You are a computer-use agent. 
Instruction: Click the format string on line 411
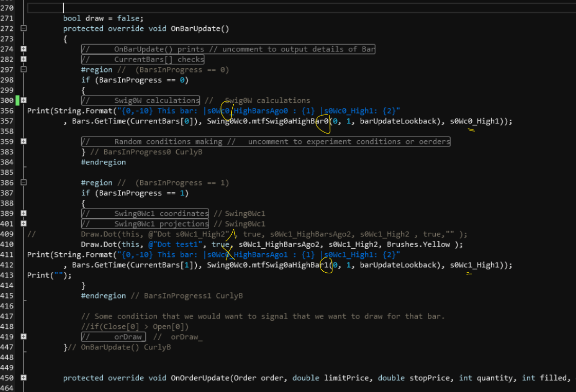(x=258, y=255)
